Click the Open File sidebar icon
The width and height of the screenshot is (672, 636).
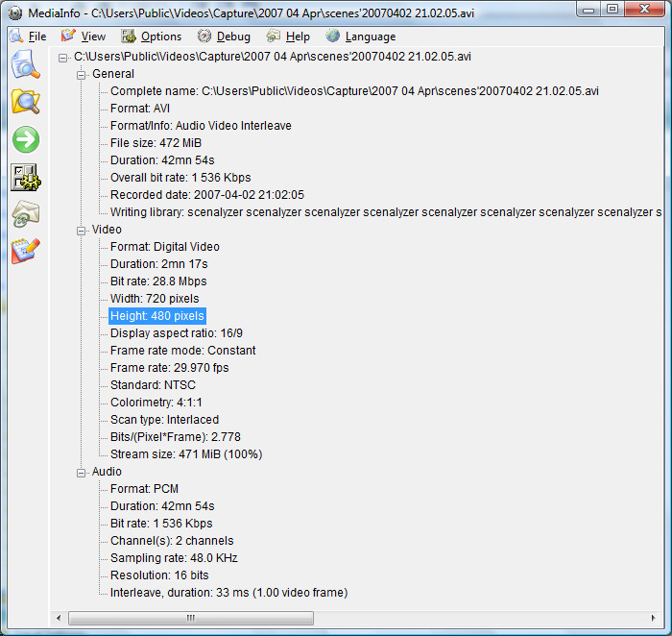[25, 64]
